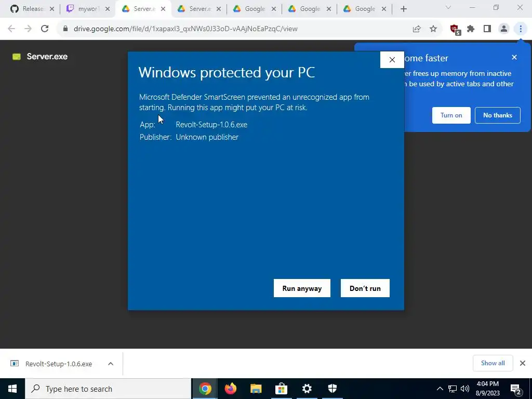Open taskbar clock and date
The height and width of the screenshot is (399, 532).
(x=487, y=389)
